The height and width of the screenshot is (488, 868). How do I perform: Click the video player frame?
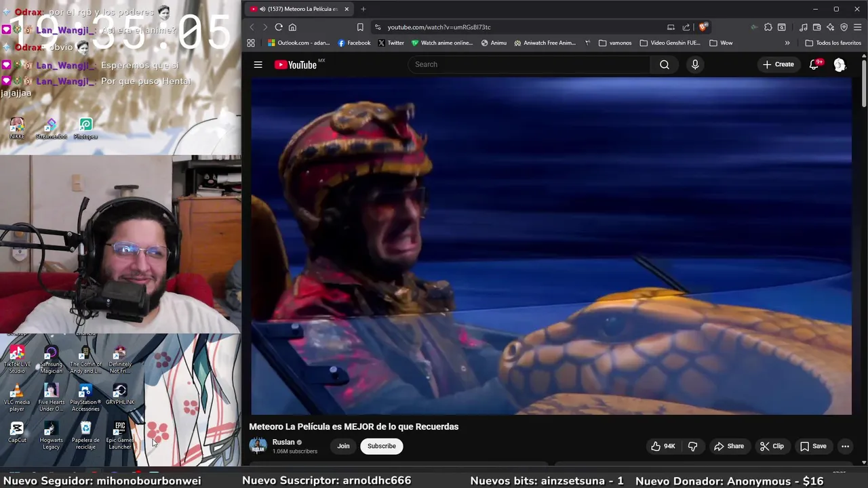tap(551, 245)
